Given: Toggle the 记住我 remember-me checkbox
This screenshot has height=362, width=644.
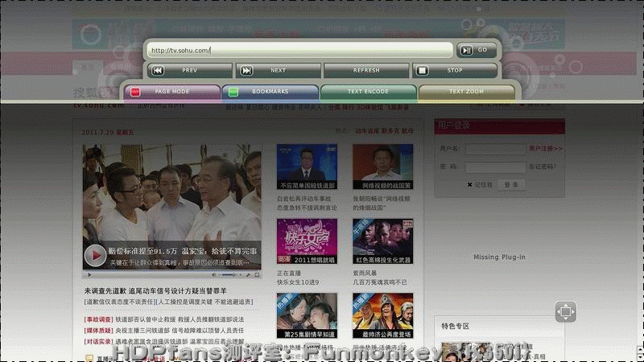Looking at the screenshot, I should (469, 185).
